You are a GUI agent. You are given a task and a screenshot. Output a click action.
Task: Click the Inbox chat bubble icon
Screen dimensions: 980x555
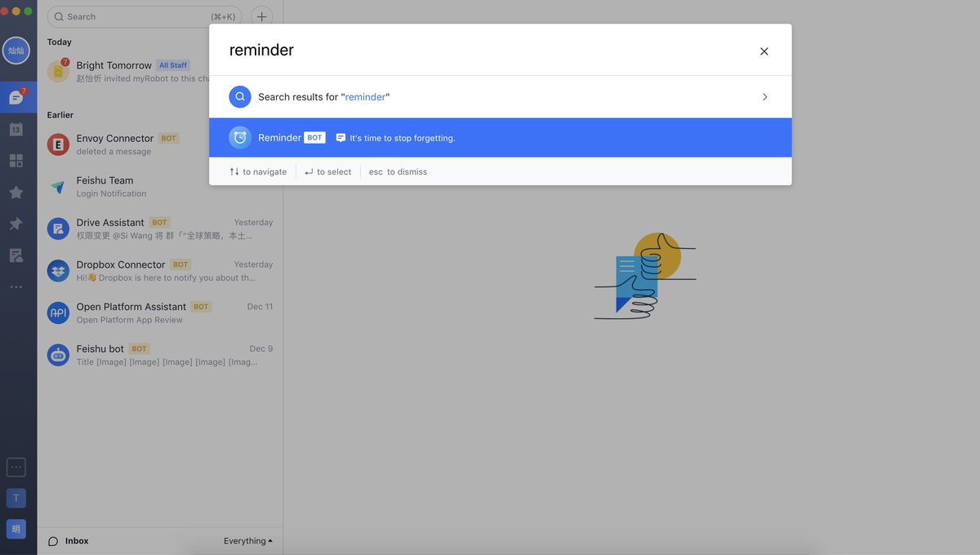click(53, 541)
